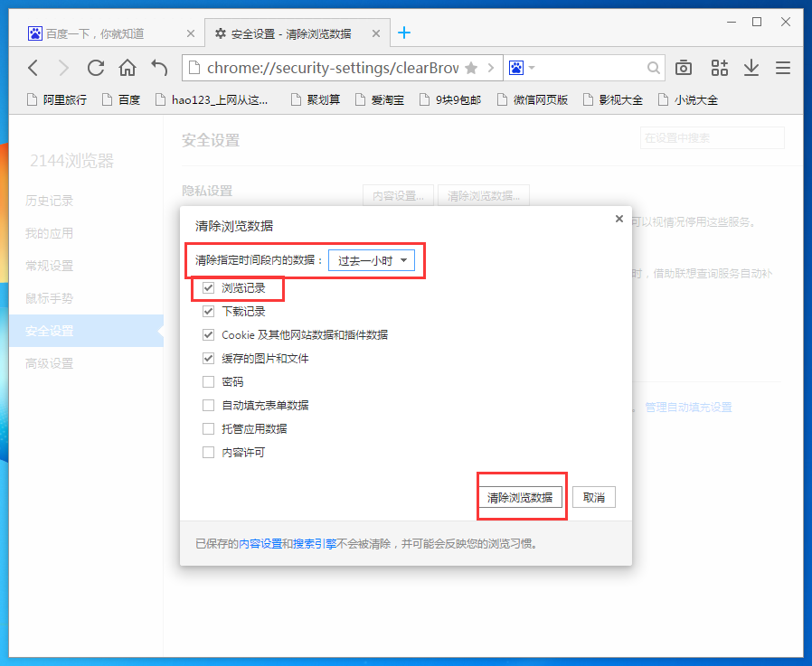Viewport: 812px width, 666px height.
Task: Open the apps/extensions panel icon
Action: [719, 67]
